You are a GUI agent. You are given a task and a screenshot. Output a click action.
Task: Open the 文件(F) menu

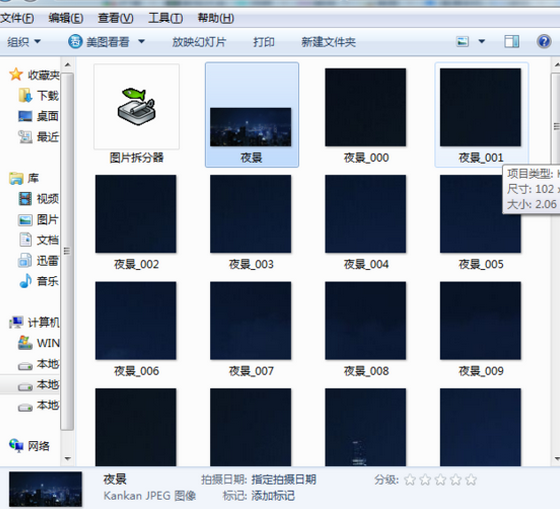(17, 18)
